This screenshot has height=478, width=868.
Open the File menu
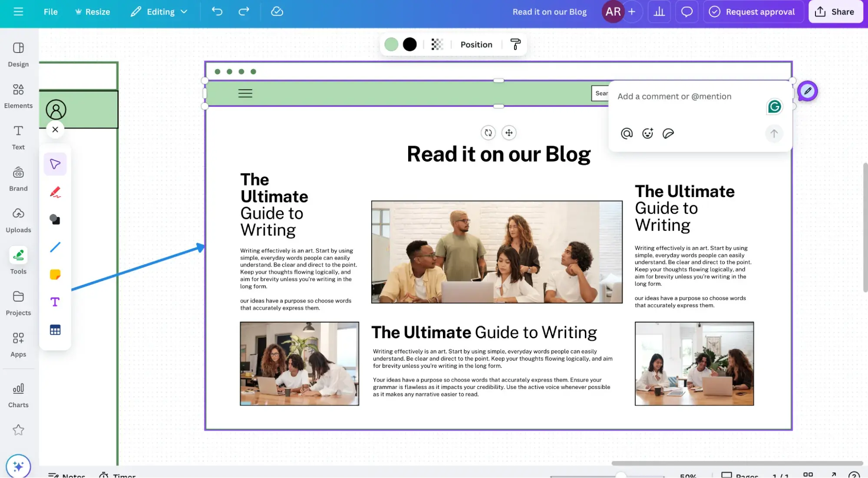[x=50, y=12]
